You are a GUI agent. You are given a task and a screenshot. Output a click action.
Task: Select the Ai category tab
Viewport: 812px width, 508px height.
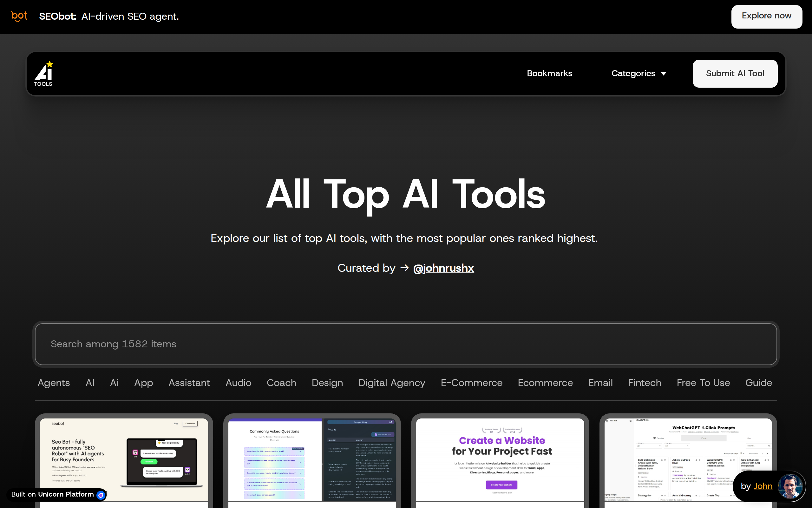[x=115, y=383]
